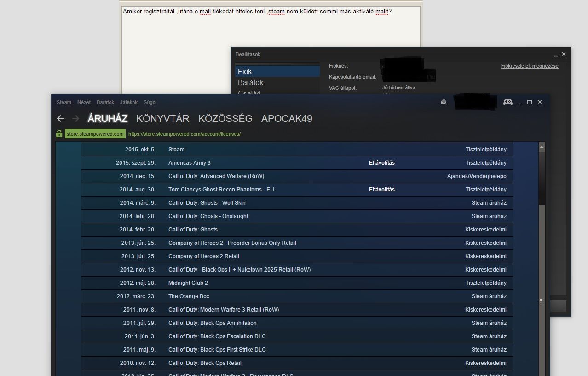588x376 pixels.
Task: Select the Steam license row from 2015
Action: (x=297, y=150)
